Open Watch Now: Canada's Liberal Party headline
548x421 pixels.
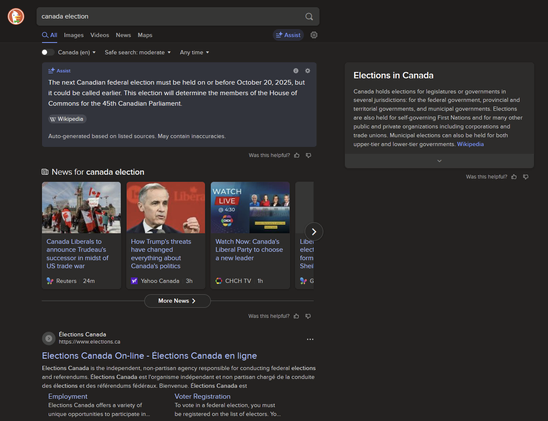[x=249, y=249]
